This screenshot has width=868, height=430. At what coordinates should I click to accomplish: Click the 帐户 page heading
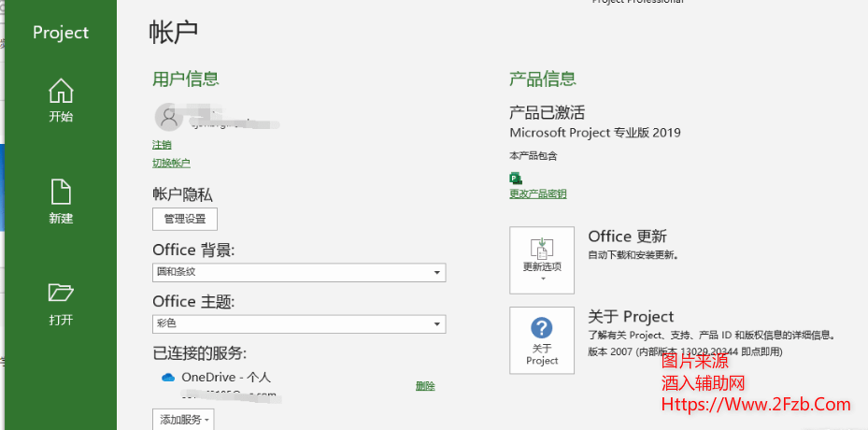pos(173,33)
